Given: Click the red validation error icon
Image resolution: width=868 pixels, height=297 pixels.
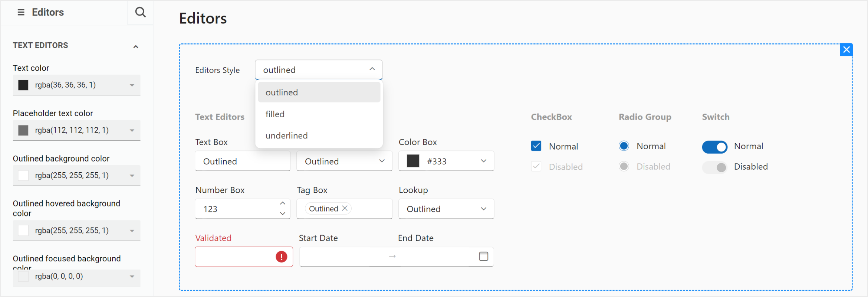Looking at the screenshot, I should [x=282, y=257].
